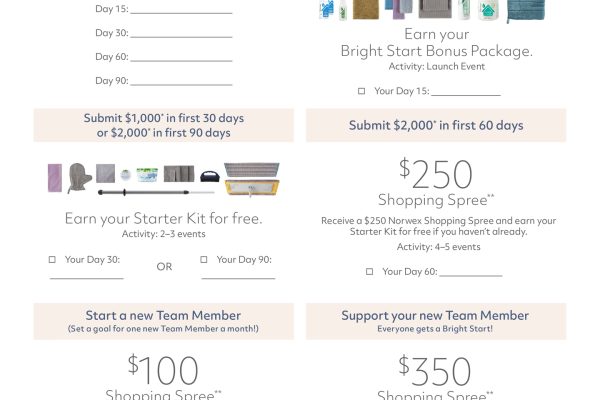The width and height of the screenshot is (600, 400).
Task: Click the folded gray towels image
Action: click(432, 12)
